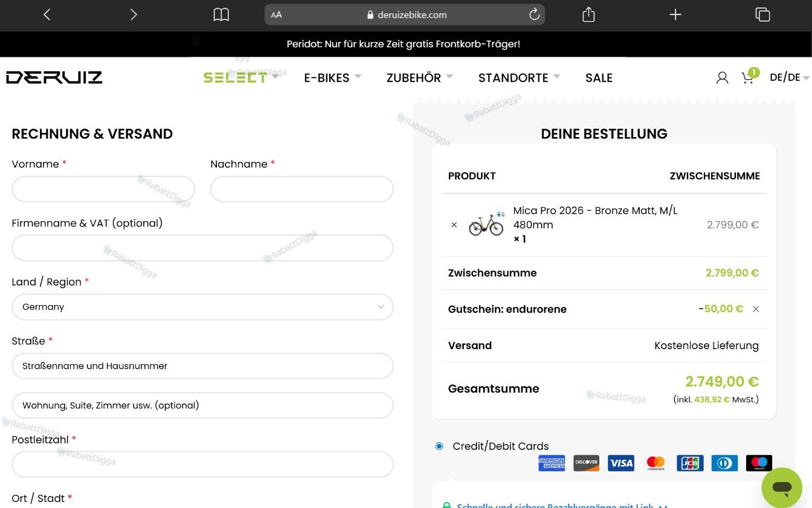Click the 438,92 € MwSt. text
This screenshot has height=508, width=812.
[x=716, y=399]
